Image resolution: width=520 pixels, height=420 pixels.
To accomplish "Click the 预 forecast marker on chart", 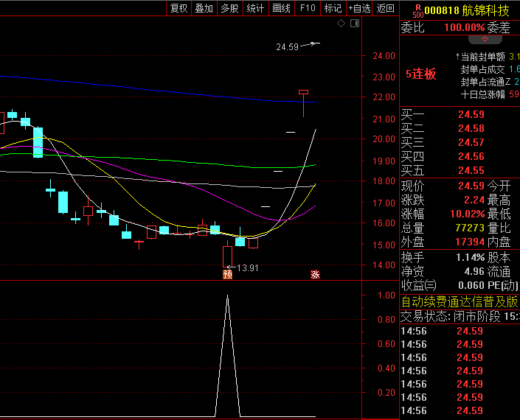I will coord(227,274).
